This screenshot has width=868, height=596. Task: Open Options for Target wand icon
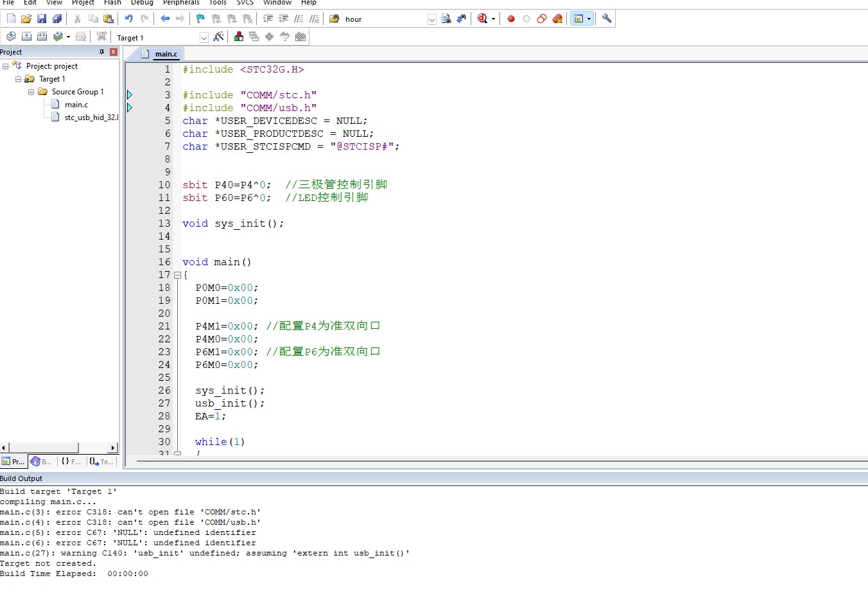218,37
